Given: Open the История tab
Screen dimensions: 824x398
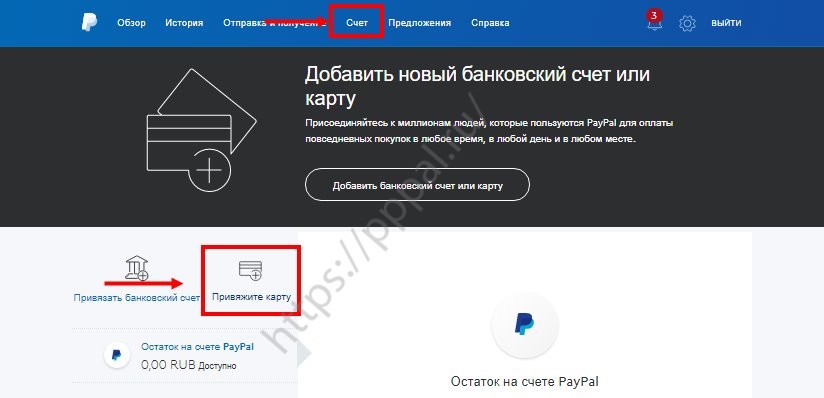Looking at the screenshot, I should pos(184,23).
